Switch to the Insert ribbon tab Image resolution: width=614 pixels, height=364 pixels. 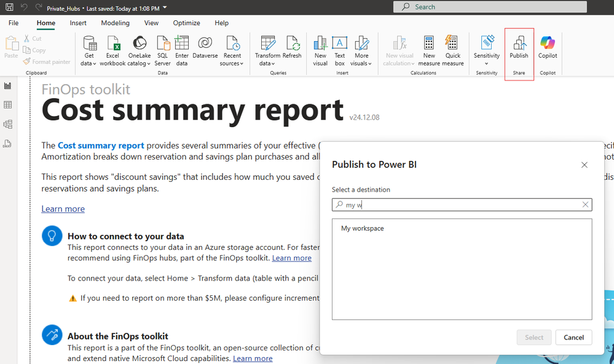[x=78, y=23]
